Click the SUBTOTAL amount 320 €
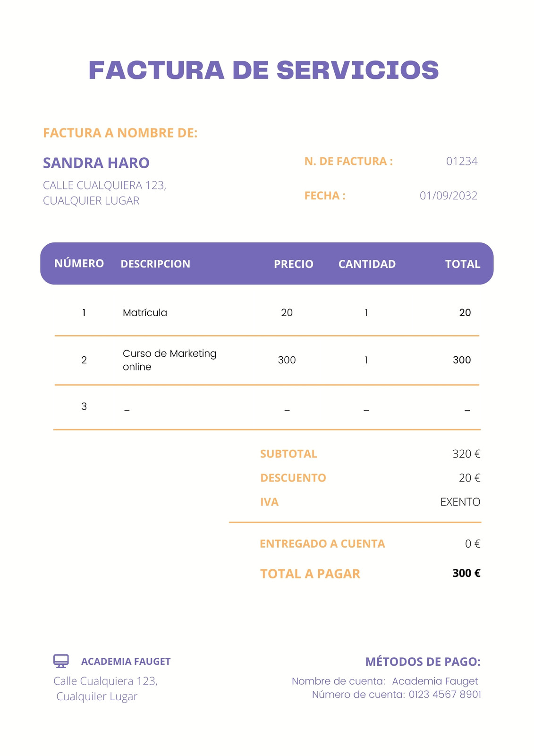Screen dimensions: 534x756 click(x=466, y=454)
